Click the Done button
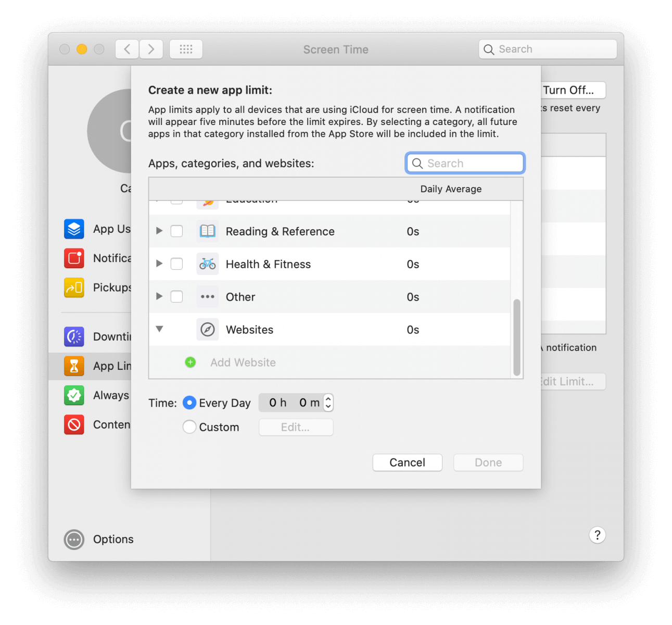The height and width of the screenshot is (625, 672). (x=488, y=463)
